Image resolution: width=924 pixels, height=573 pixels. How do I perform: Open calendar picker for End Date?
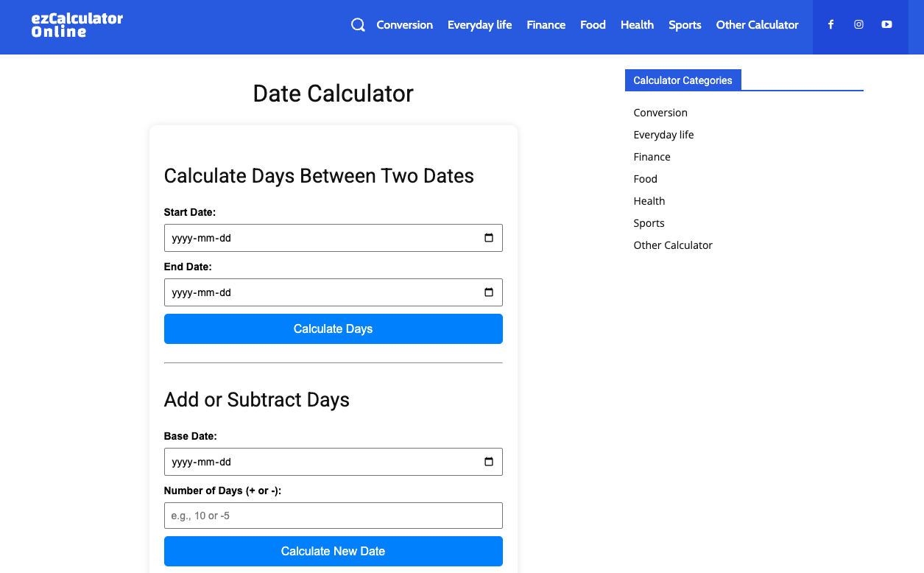[489, 292]
